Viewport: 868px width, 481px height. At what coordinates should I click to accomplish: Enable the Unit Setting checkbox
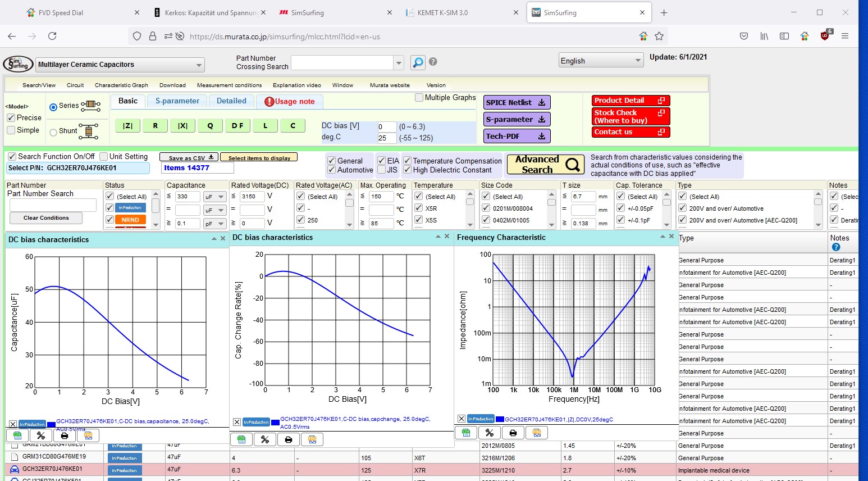[103, 156]
